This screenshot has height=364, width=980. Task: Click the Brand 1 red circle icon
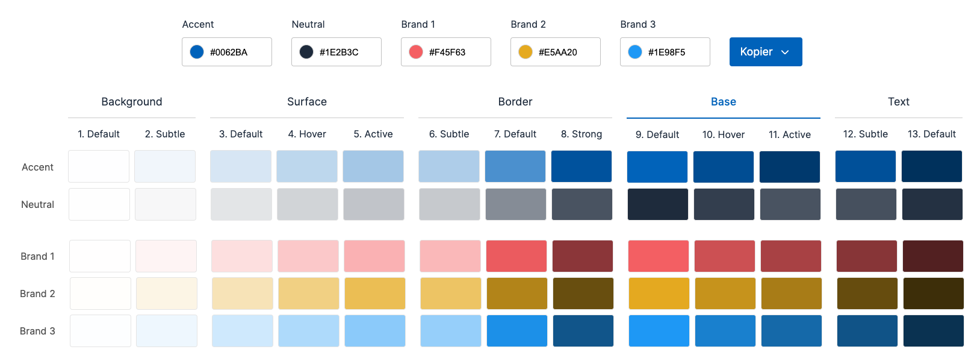[x=416, y=52]
